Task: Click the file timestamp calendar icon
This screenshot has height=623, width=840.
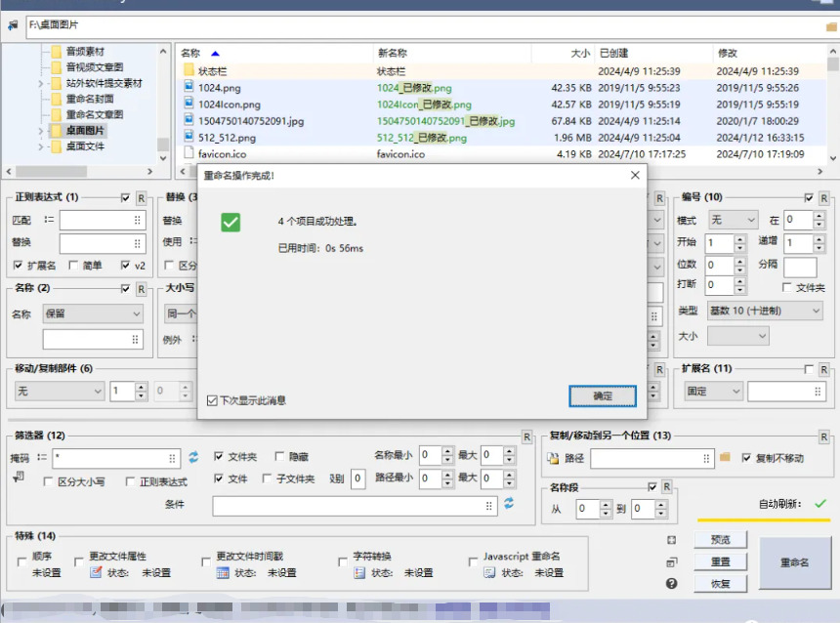Action: [223, 572]
